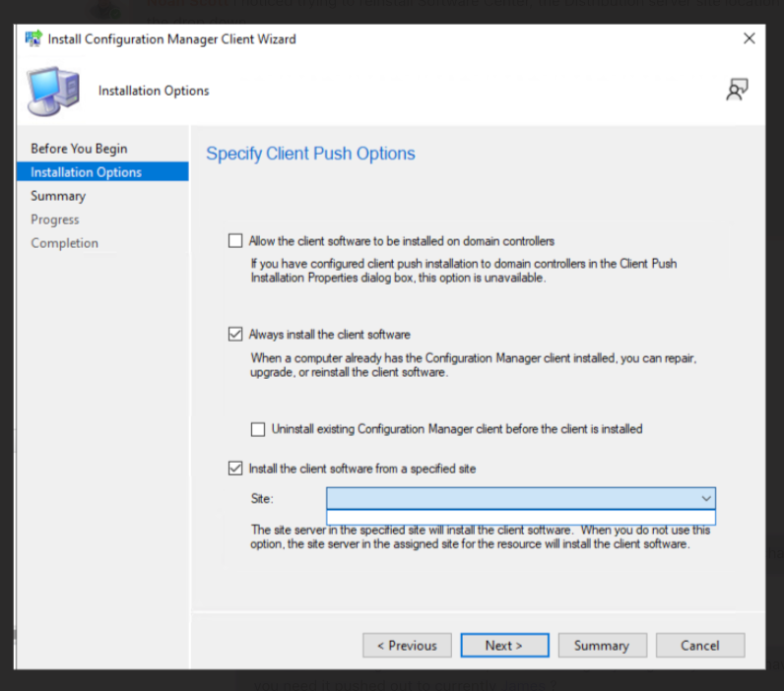Click the feedback person icon
This screenshot has width=784, height=691.
click(737, 90)
